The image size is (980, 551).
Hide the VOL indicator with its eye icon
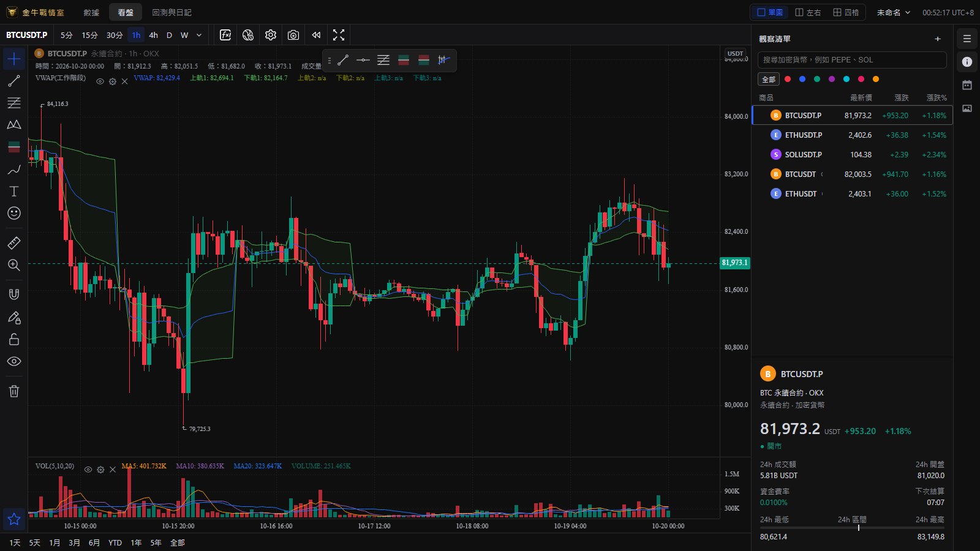pos(88,470)
